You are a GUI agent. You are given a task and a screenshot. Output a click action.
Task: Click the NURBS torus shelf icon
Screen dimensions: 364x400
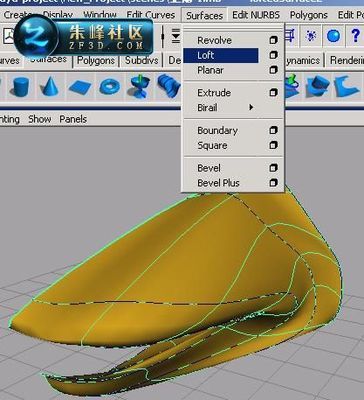(x=110, y=86)
